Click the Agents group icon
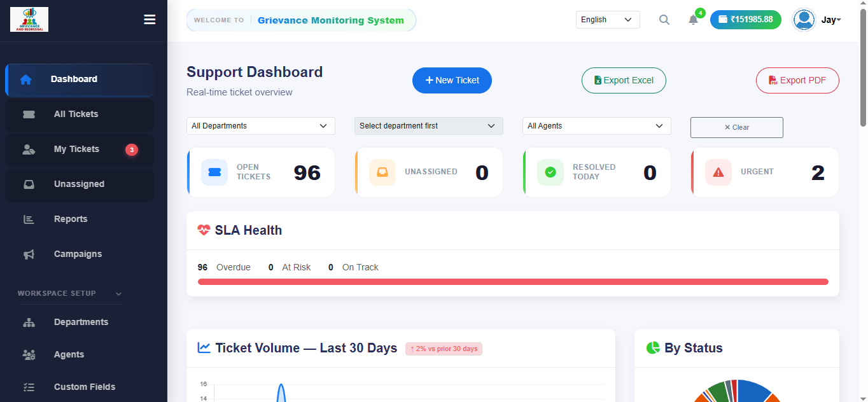 pos(29,355)
